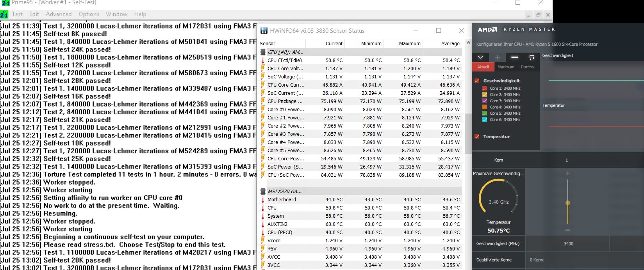
Task: Collapse the Ryzen Master panel with chevron arrow
Action: click(480, 57)
